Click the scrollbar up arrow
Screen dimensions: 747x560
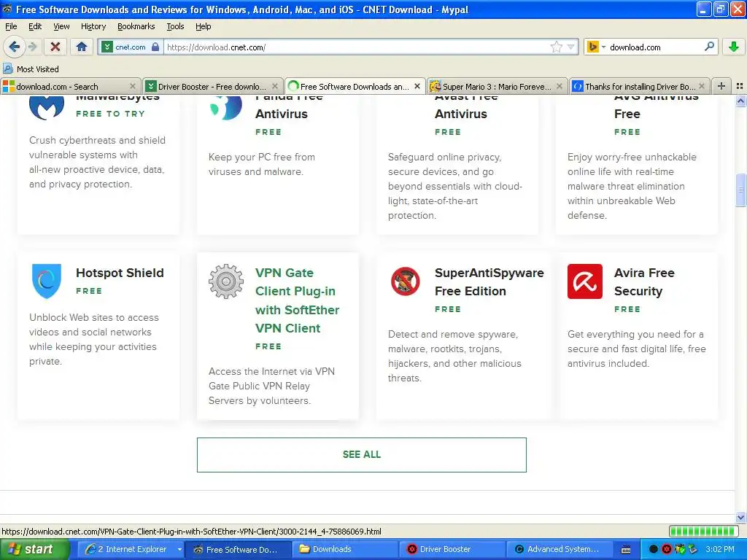(740, 101)
